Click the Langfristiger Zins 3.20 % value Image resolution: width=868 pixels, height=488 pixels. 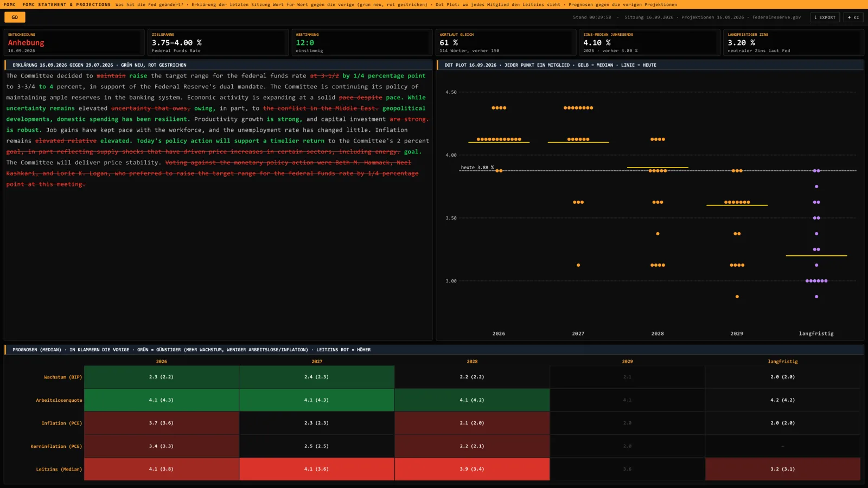(x=741, y=43)
